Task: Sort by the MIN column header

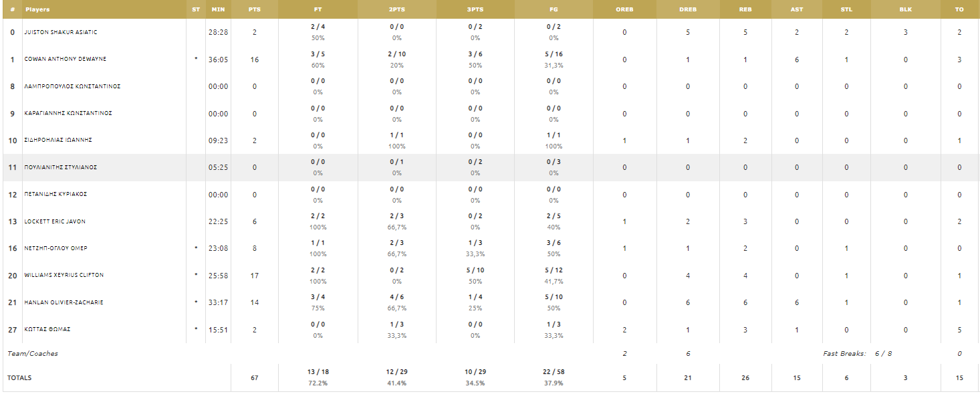Action: [218, 9]
